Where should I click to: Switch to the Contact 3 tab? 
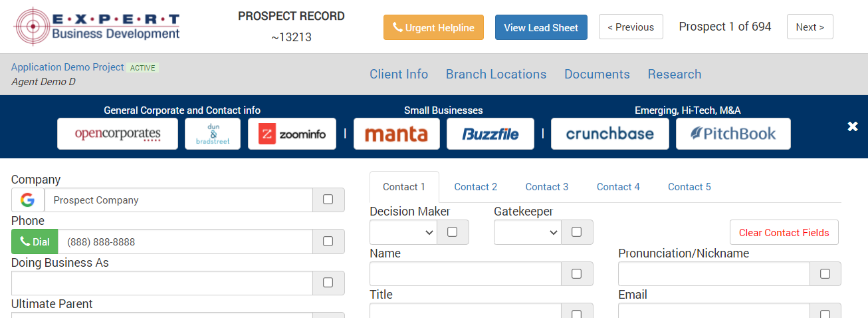547,187
